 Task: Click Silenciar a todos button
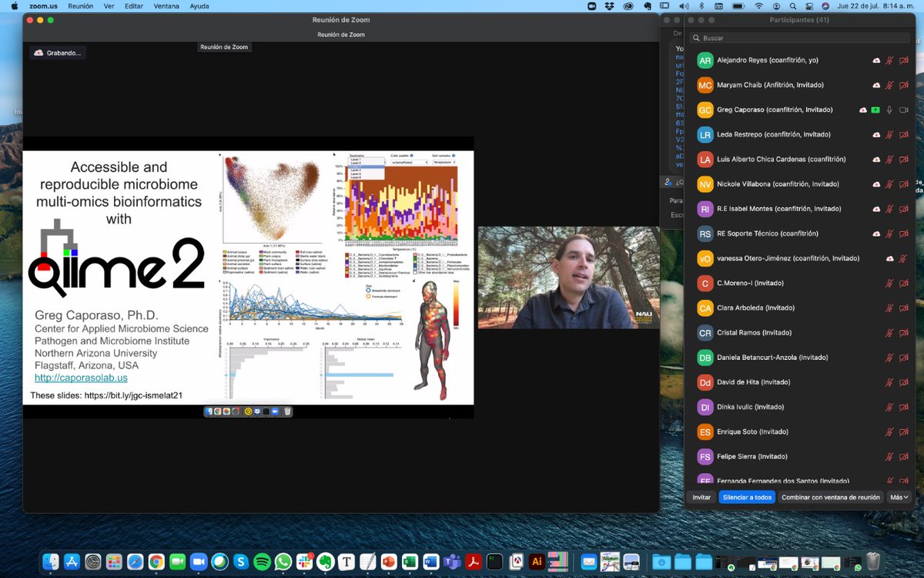coord(747,497)
